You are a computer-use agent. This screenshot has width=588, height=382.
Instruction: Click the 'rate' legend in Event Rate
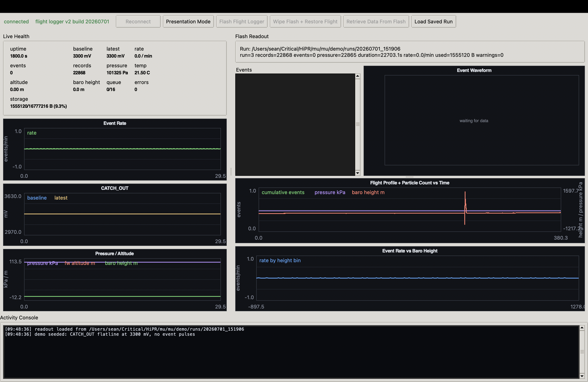click(32, 133)
